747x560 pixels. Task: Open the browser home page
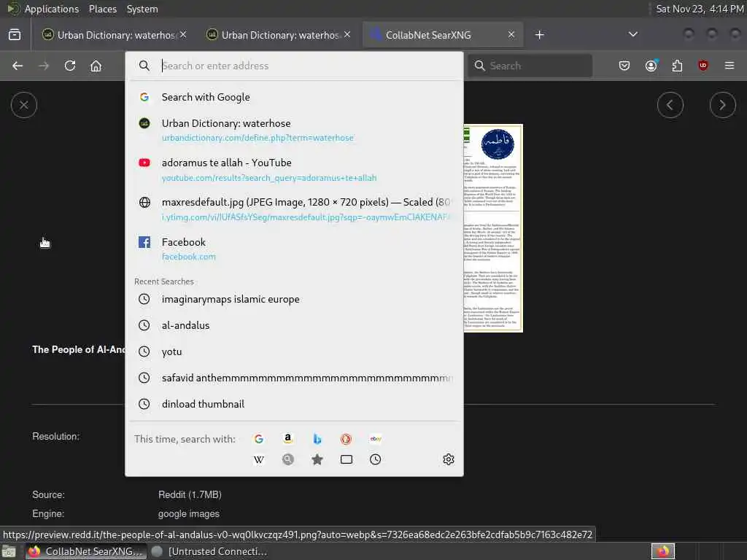click(x=96, y=66)
